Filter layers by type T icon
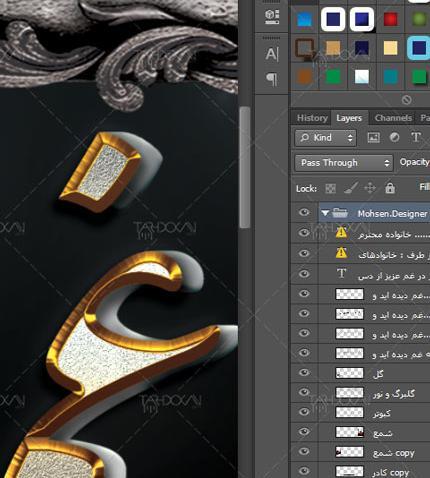The image size is (430, 478). tap(416, 137)
